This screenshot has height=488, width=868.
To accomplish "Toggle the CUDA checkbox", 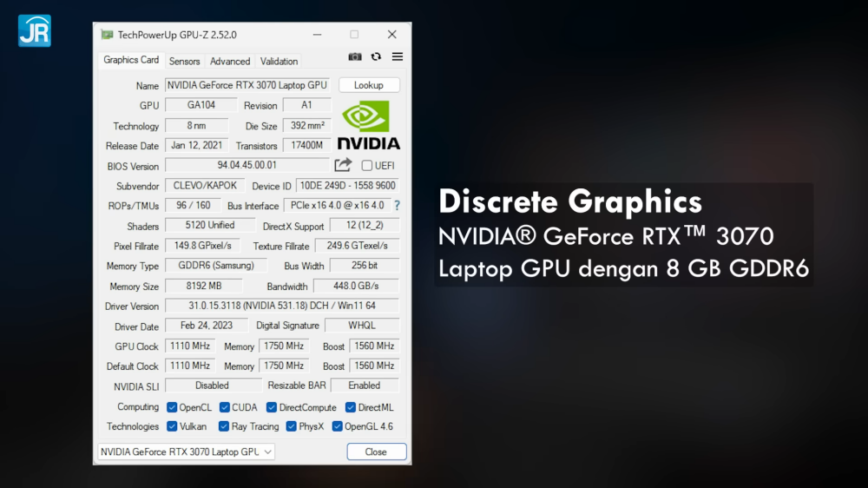I will [224, 408].
